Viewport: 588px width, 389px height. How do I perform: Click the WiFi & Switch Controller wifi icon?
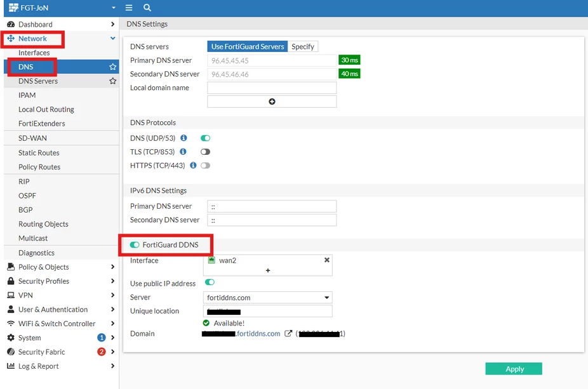(11, 324)
